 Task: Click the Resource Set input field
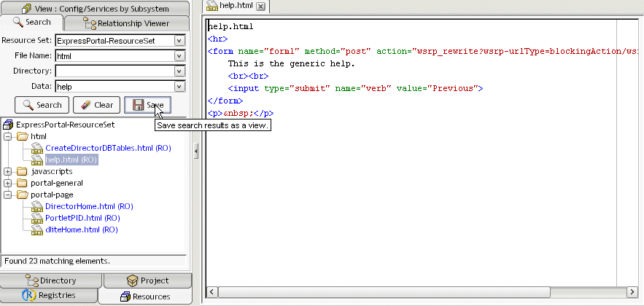115,41
